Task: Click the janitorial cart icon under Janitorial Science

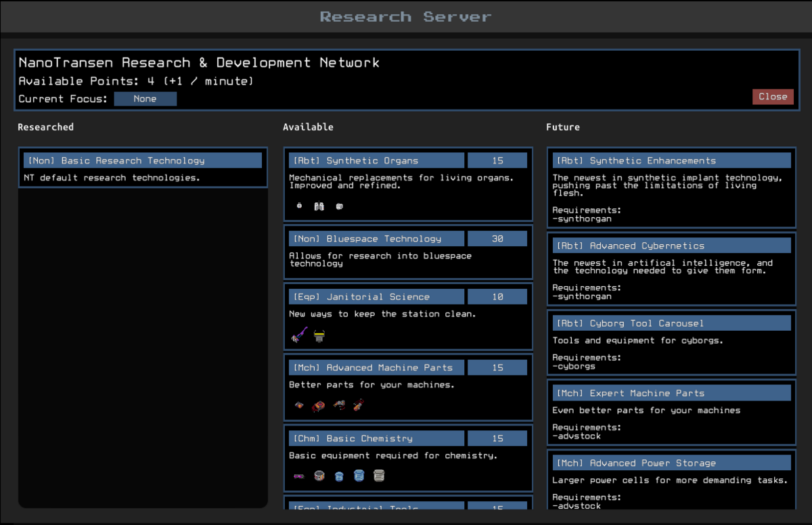Action: [x=319, y=335]
